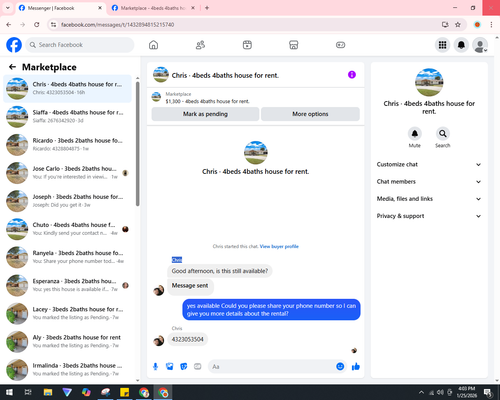This screenshot has width=500, height=400.
Task: Click the Facebook logo
Action: pyautogui.click(x=14, y=45)
